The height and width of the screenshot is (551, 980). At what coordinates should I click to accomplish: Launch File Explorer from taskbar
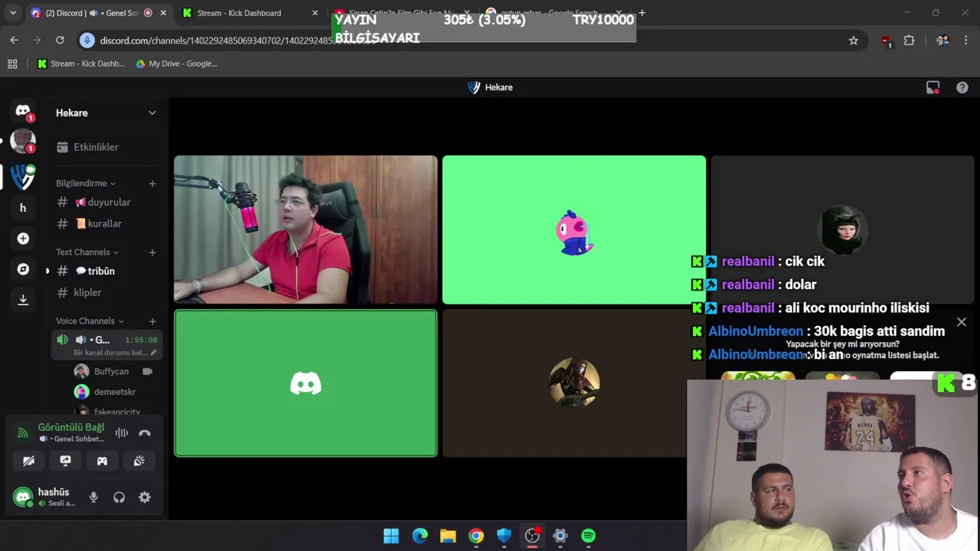tap(448, 536)
